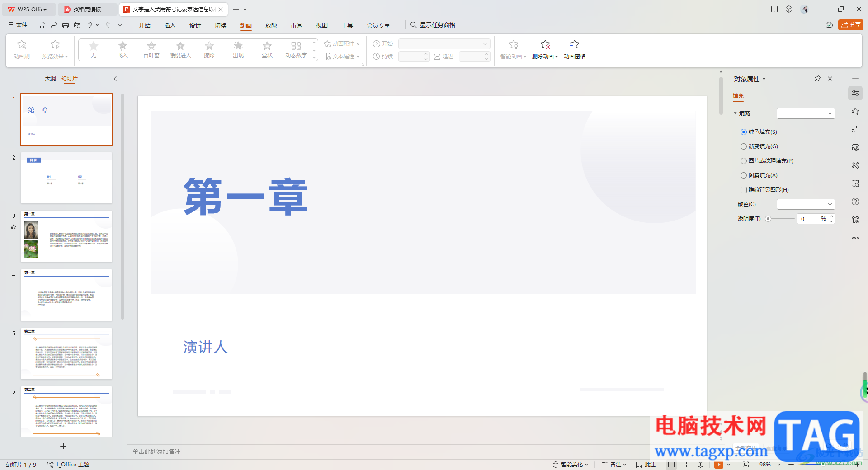Click 智能美化 in status bar
Viewport: 868px width, 470px height.
570,465
